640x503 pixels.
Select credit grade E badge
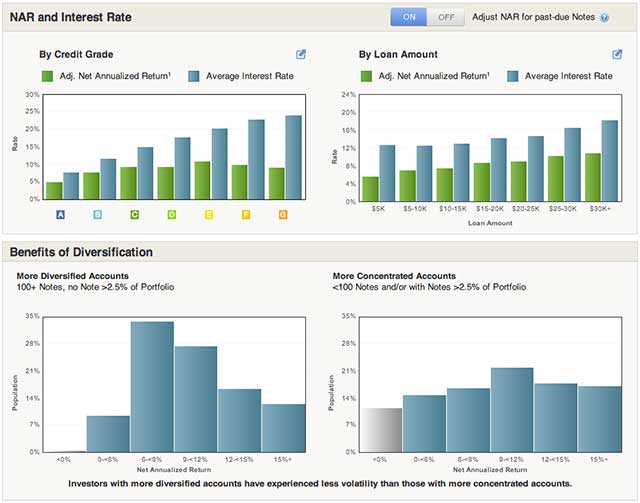click(209, 215)
